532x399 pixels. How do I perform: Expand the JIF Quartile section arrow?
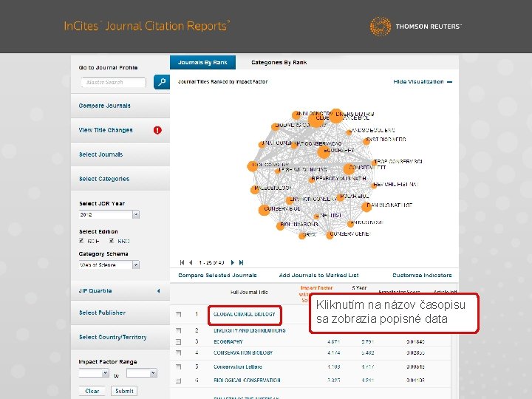point(158,291)
